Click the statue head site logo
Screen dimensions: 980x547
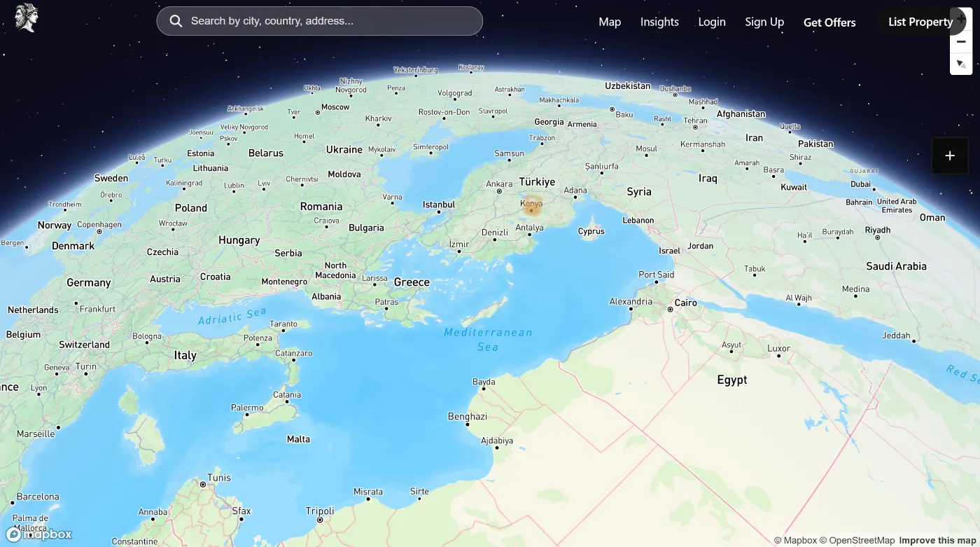(26, 18)
